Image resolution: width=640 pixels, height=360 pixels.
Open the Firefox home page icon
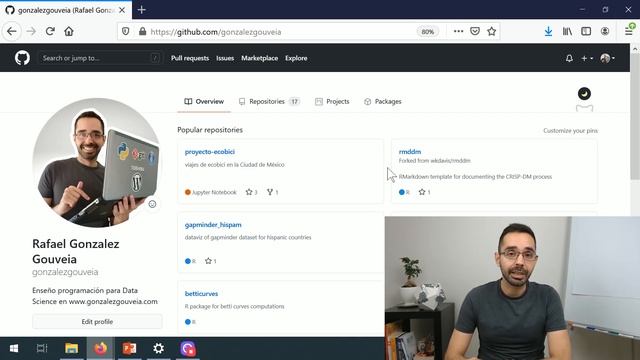(x=69, y=31)
